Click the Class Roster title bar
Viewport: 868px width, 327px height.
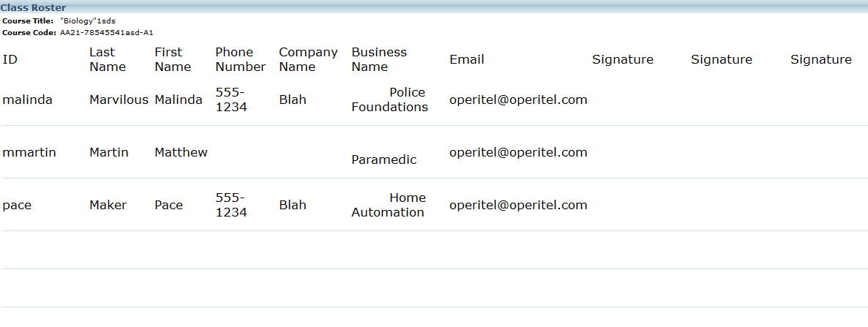click(x=33, y=7)
